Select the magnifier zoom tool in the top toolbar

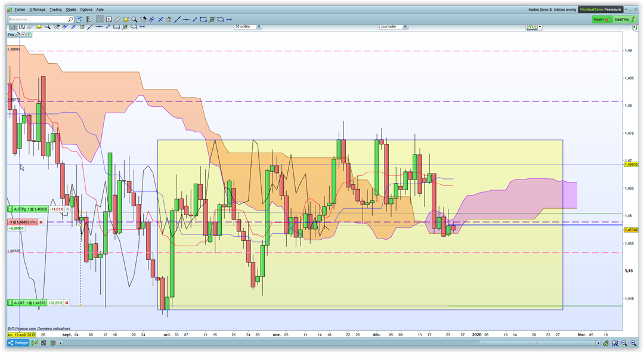coord(134,19)
